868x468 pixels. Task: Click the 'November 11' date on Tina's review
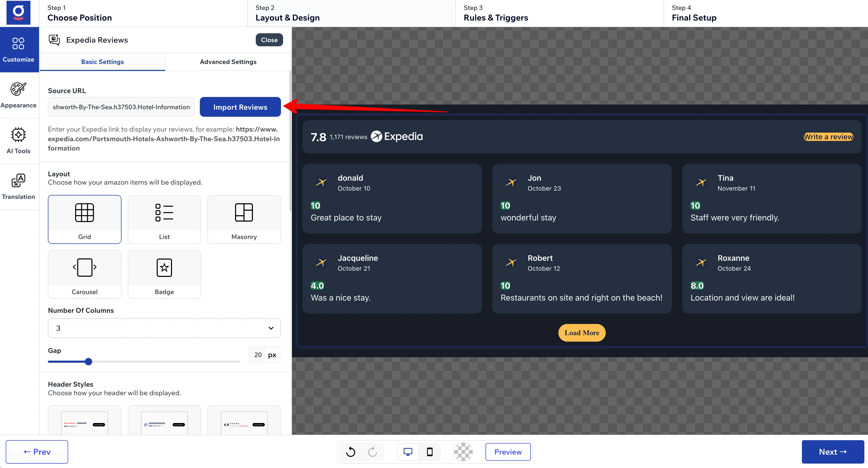click(736, 188)
